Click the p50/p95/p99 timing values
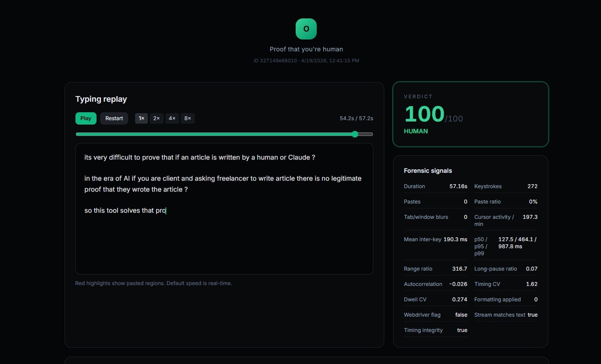Screen dimensions: 601x364 [518, 243]
